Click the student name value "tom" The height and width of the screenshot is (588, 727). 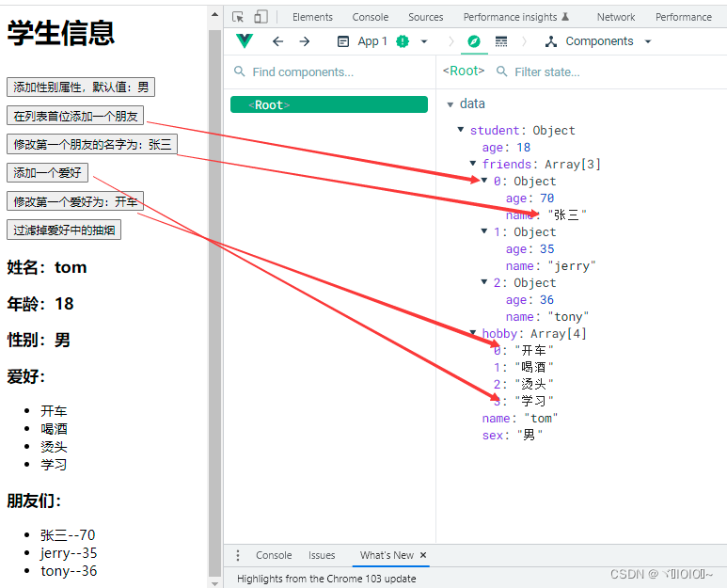541,419
